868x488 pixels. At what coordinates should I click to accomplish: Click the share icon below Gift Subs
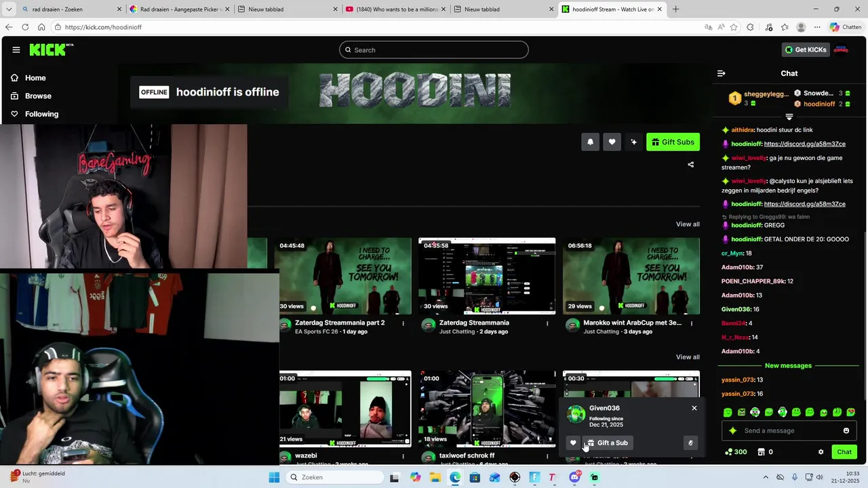pos(691,164)
